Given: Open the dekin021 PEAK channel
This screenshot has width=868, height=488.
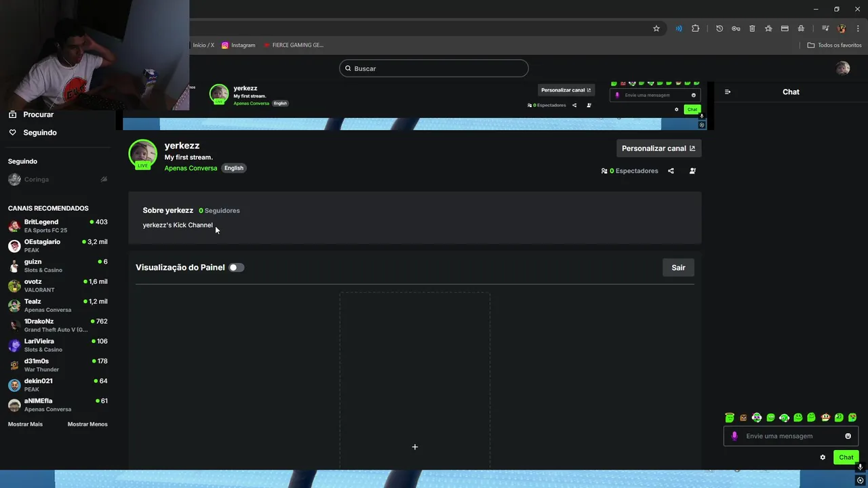Looking at the screenshot, I should (58, 385).
